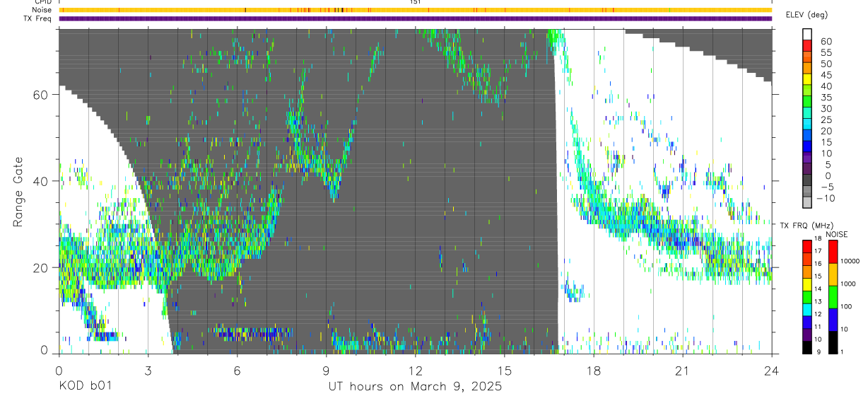Click x-axis tick label '3'

(148, 370)
